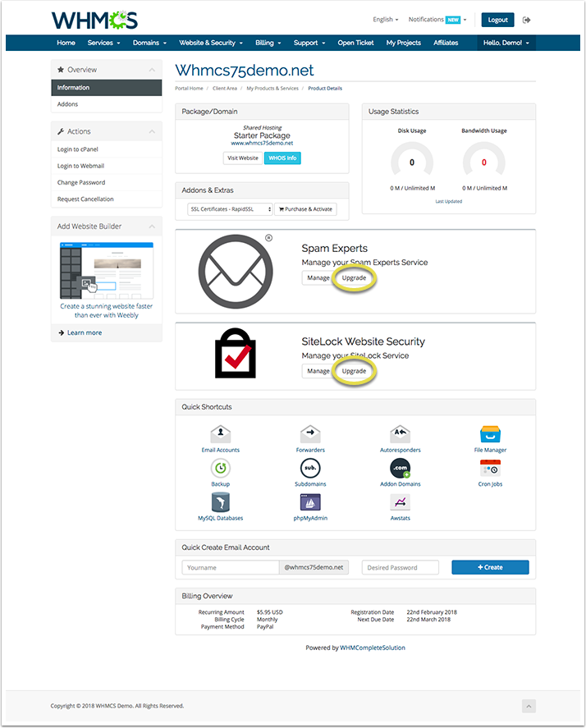Click Client Area breadcrumb
Viewport: 586px width, 728px height.
pos(225,88)
